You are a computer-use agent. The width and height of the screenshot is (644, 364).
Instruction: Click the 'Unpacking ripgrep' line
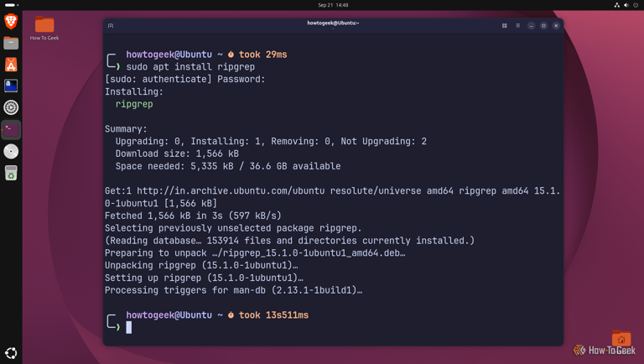click(x=201, y=265)
